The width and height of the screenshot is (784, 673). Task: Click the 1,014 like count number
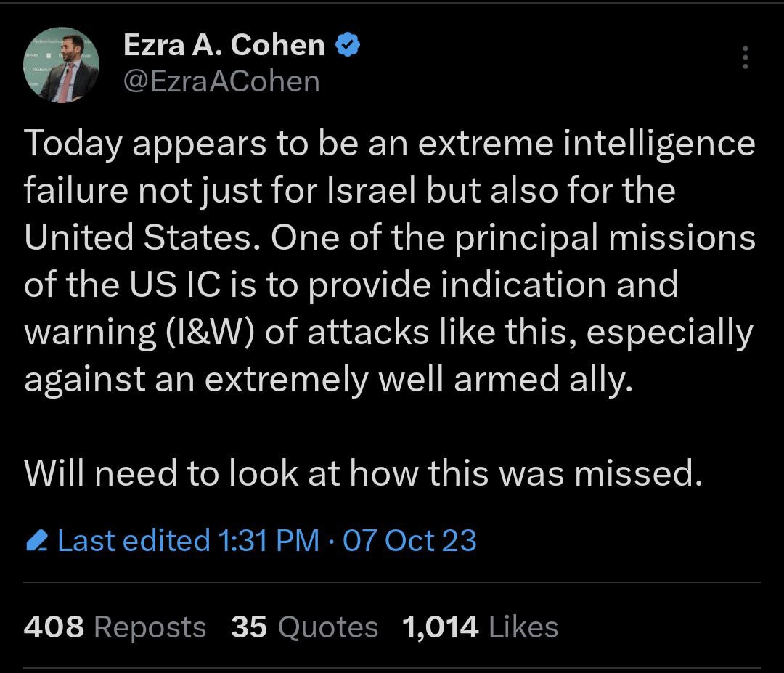440,627
